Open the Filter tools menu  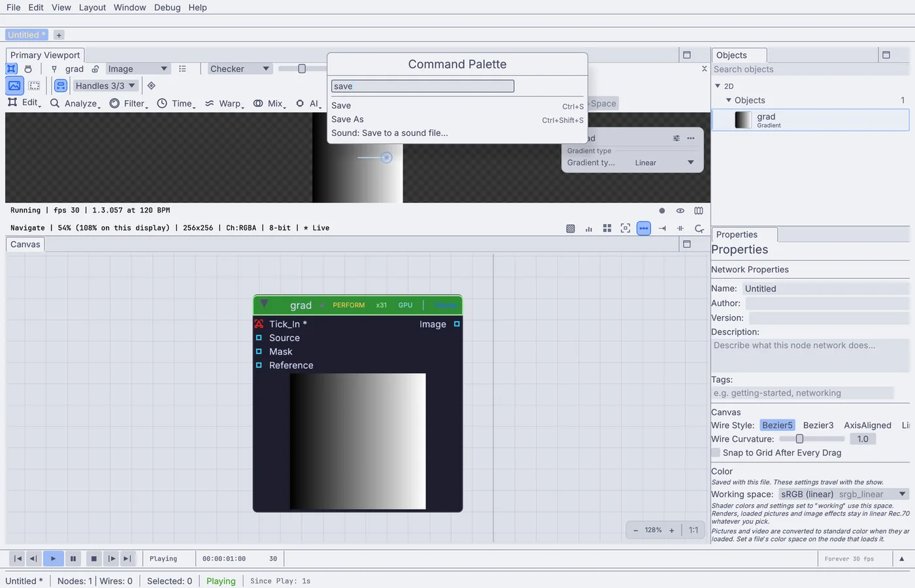pos(129,103)
